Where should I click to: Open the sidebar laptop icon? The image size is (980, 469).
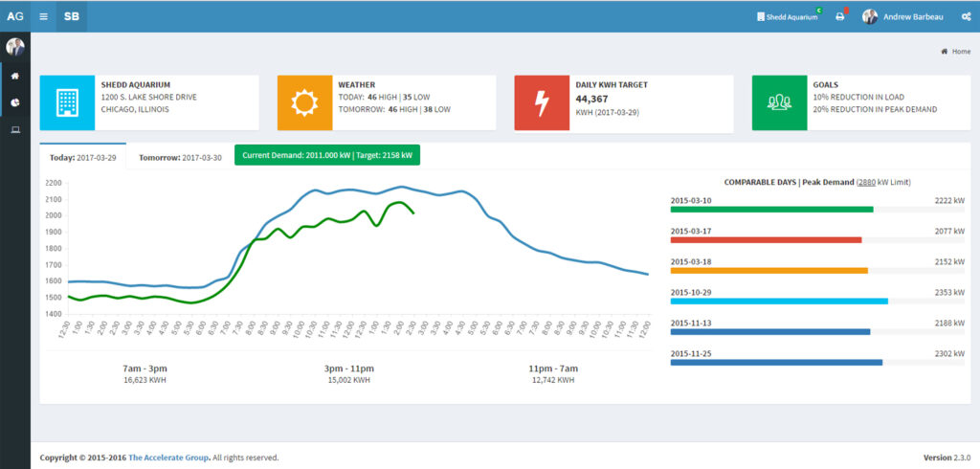click(15, 129)
